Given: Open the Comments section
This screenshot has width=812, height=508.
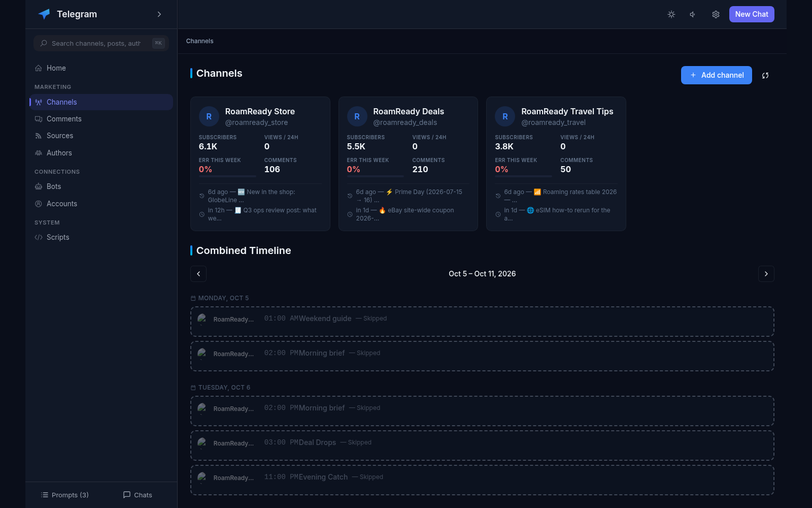Looking at the screenshot, I should point(101,119).
